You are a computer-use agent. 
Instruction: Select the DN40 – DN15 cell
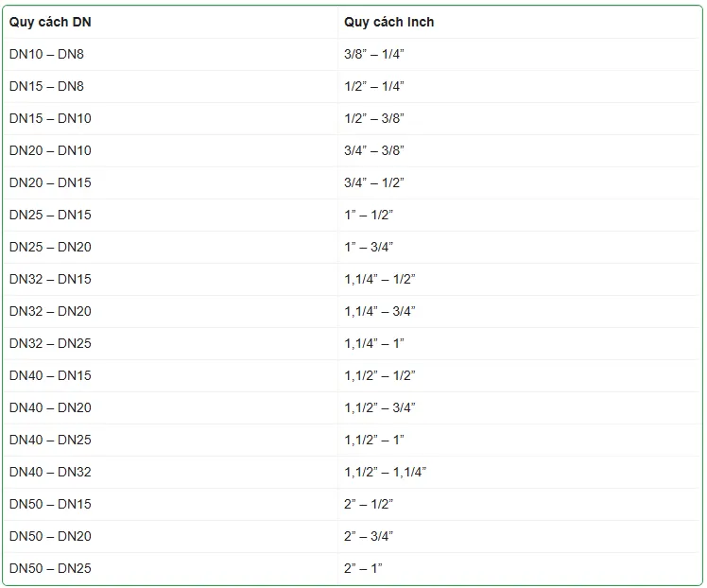point(50,375)
